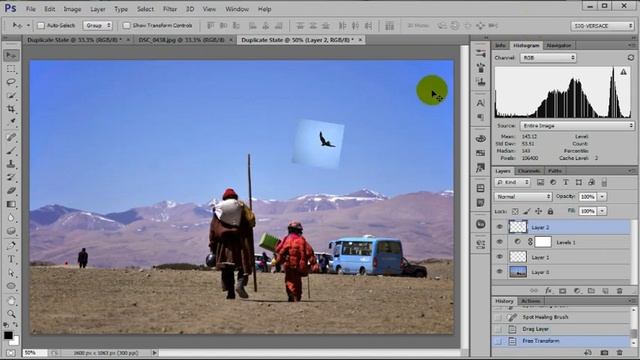Hide Layer 0 with its eye icon
Screen dimensions: 640x360
point(500,271)
